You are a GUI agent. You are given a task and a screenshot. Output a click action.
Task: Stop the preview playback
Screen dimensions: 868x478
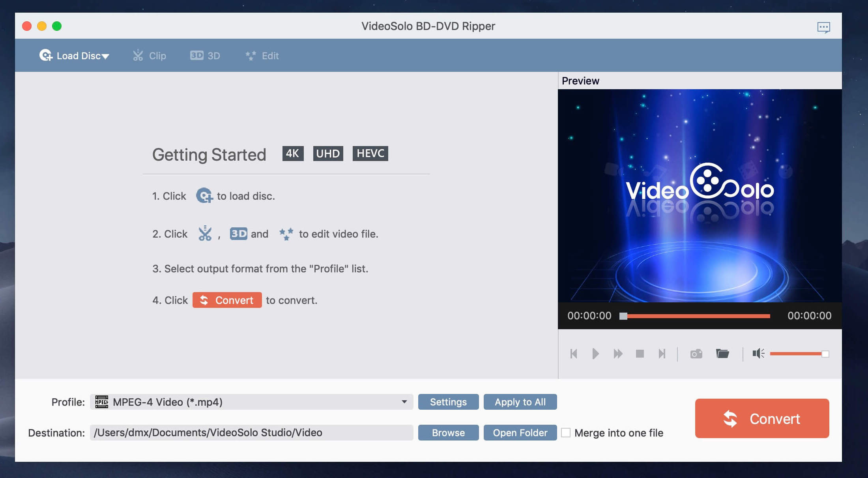[x=640, y=354]
